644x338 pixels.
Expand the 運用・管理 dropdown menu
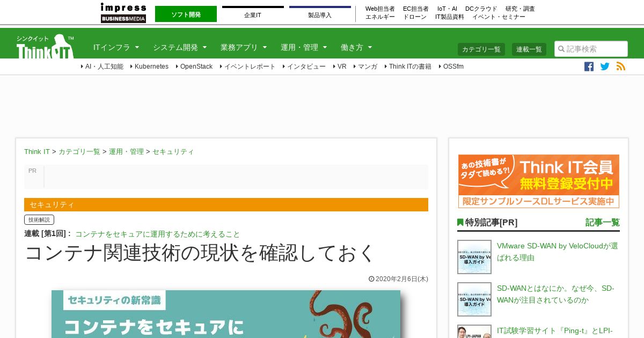[304, 47]
